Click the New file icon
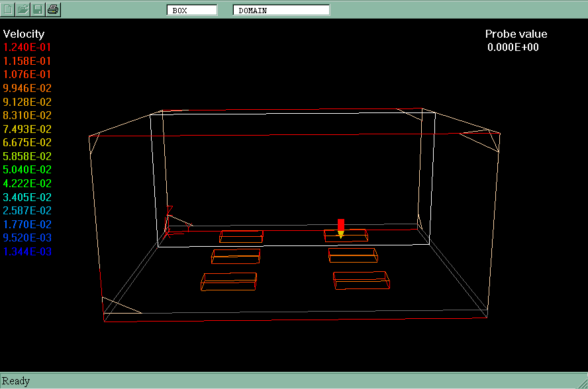Viewport: 588px width, 389px height. click(9, 9)
